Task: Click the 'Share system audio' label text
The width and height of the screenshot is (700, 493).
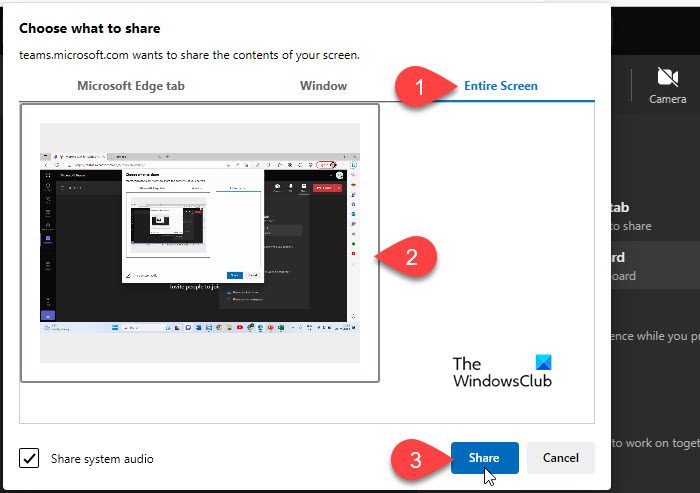Action: pos(102,459)
